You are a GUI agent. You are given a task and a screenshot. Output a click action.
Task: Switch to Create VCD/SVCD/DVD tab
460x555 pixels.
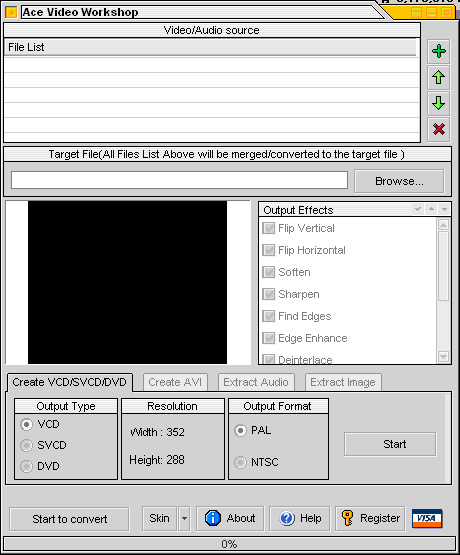70,382
